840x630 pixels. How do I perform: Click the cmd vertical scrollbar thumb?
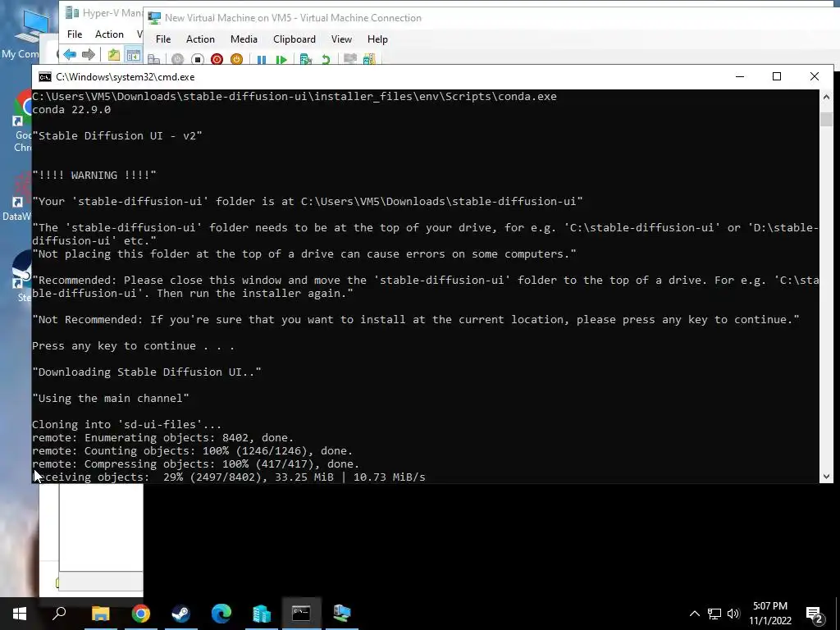[x=826, y=119]
